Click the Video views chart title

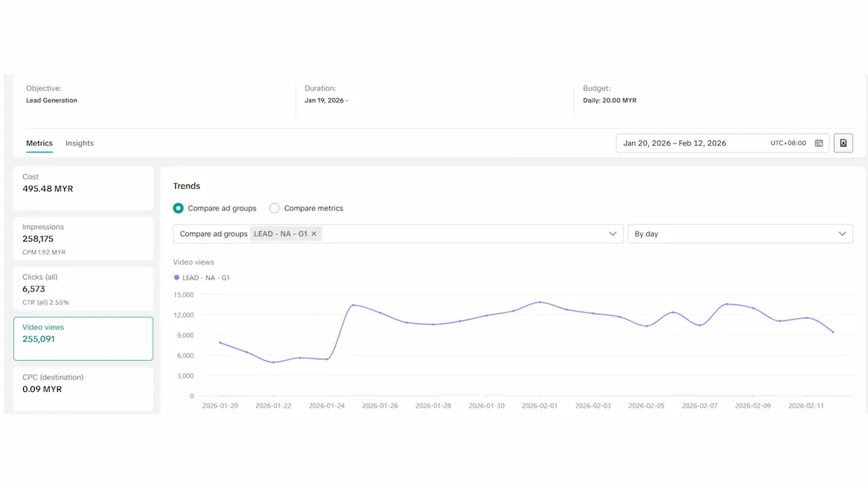(194, 262)
